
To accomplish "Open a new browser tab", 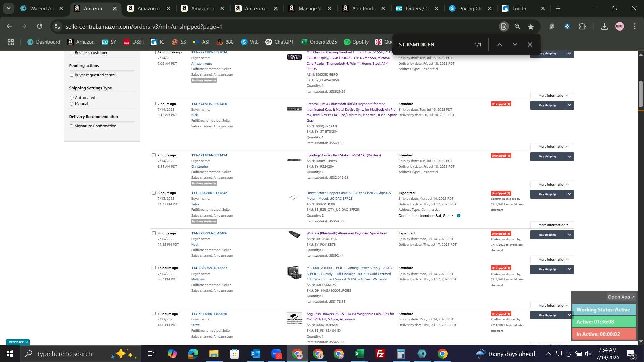I will click(x=558, y=8).
